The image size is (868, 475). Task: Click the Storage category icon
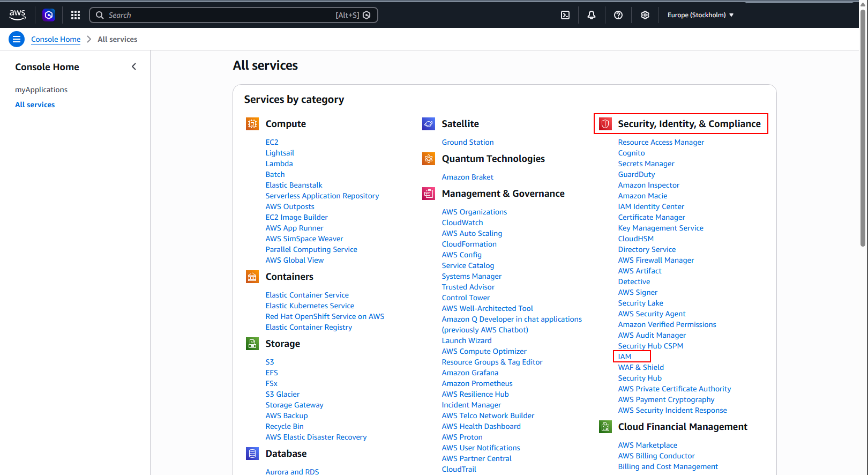[252, 344]
